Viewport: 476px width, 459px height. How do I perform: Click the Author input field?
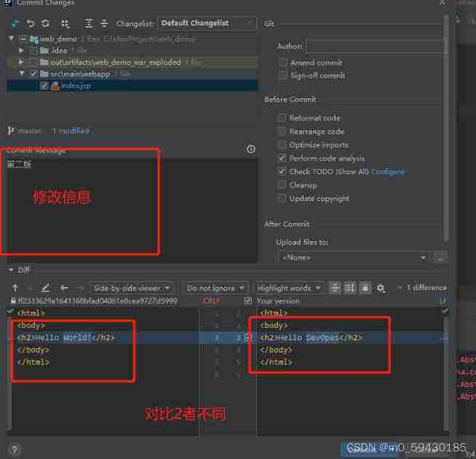[x=375, y=47]
